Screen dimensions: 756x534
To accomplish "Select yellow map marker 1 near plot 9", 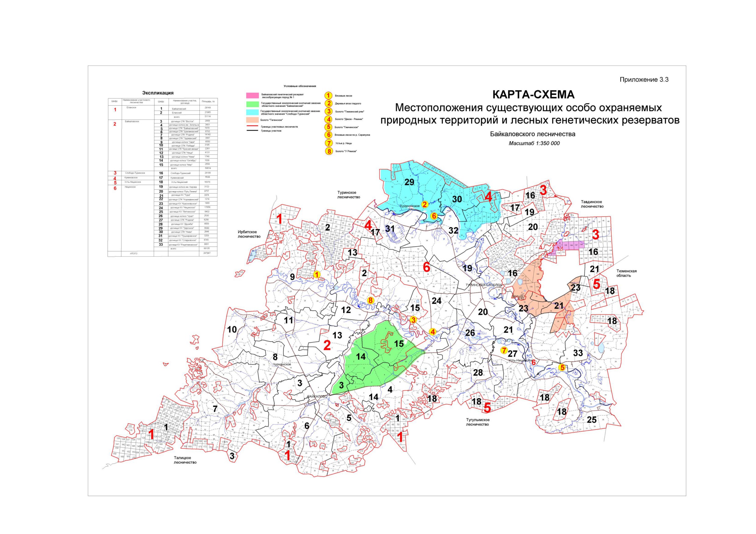I will pyautogui.click(x=317, y=274).
